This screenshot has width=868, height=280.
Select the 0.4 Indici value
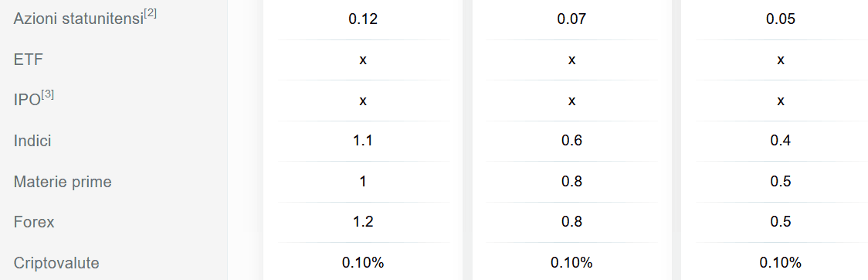(781, 141)
